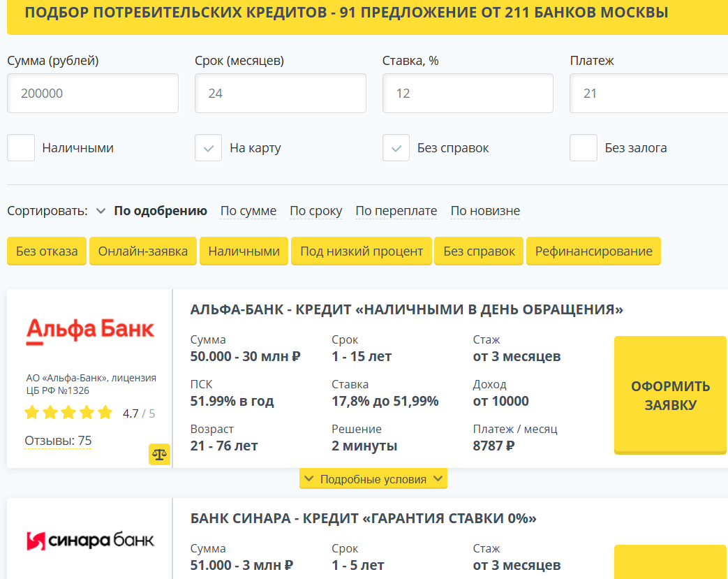
Task: Click the Срок (месяцев) input field
Action: tap(280, 94)
